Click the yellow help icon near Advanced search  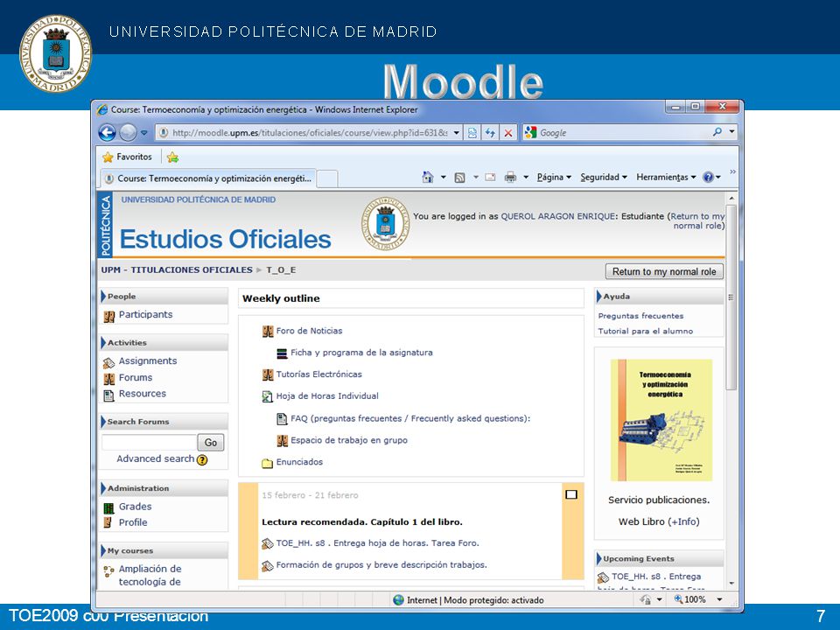pyautogui.click(x=202, y=459)
